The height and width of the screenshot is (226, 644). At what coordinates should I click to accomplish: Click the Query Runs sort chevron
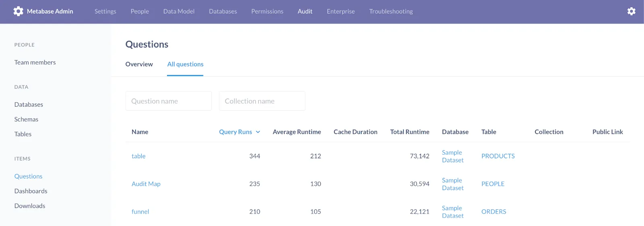258,132
